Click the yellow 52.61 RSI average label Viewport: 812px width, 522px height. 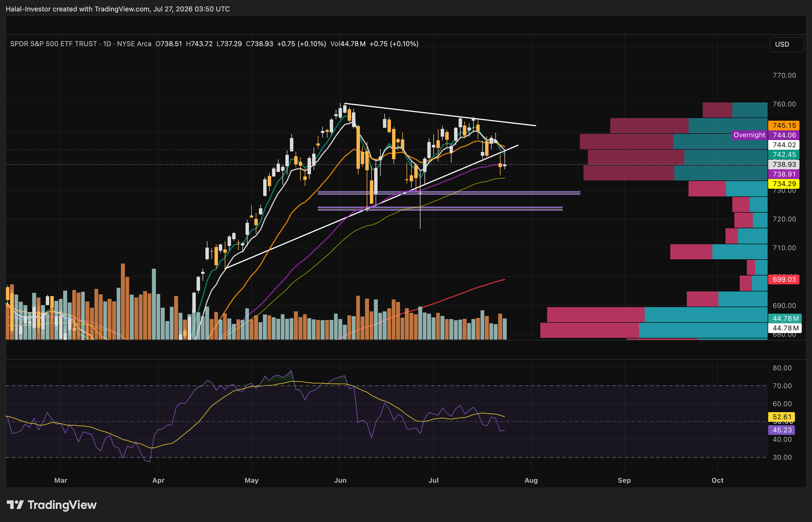[782, 417]
